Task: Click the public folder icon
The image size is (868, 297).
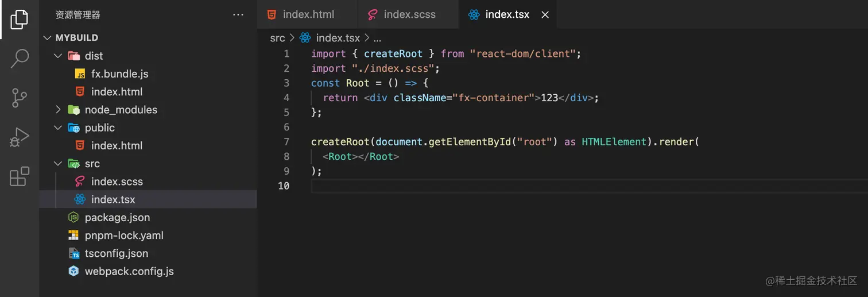Action: tap(73, 128)
